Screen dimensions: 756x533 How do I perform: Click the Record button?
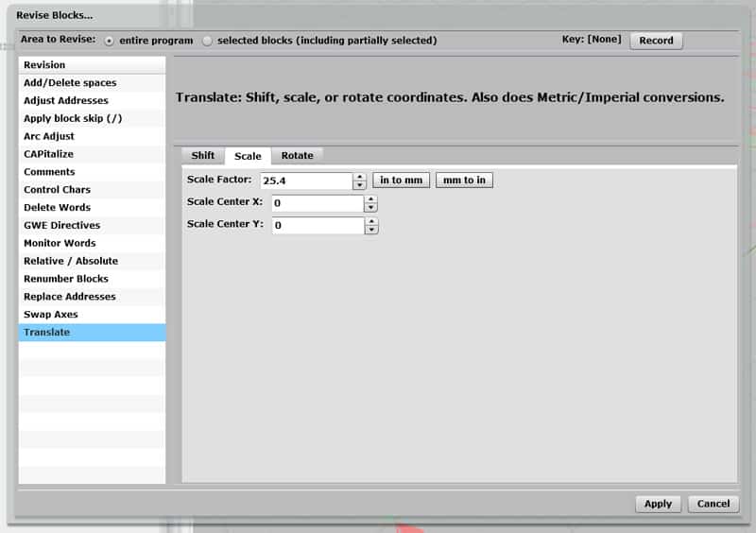(x=656, y=41)
